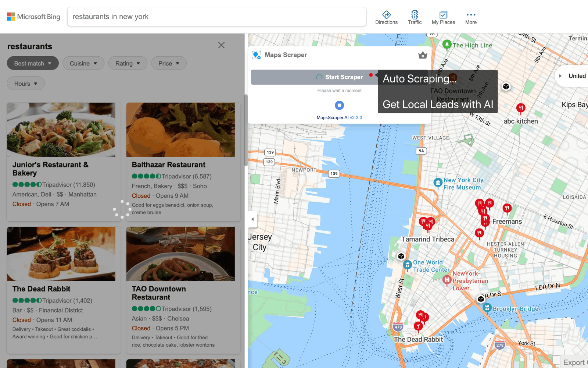
Task: Click the Microsoft Bing logo
Action: coord(33,17)
